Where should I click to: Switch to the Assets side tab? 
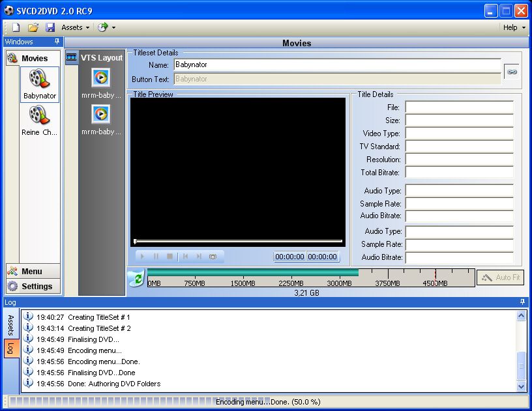pos(11,324)
